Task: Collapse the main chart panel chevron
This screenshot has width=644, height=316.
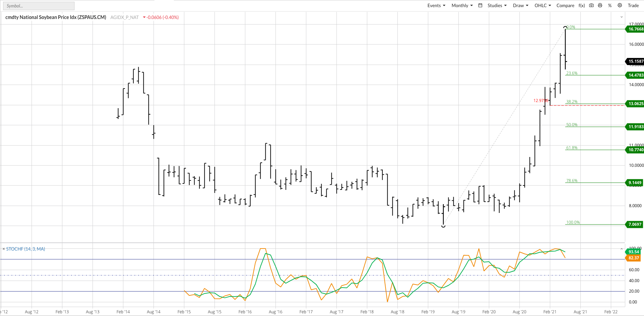Action: coord(622,17)
